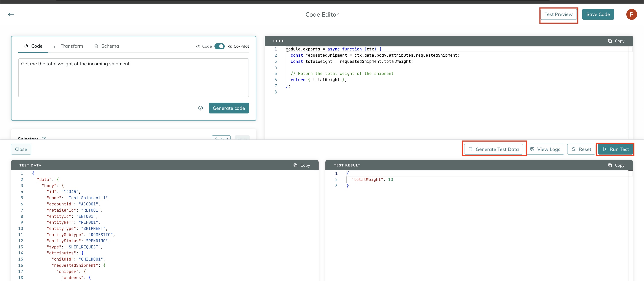644x281 pixels.
Task: Switch to the Code tab
Action: coord(33,46)
